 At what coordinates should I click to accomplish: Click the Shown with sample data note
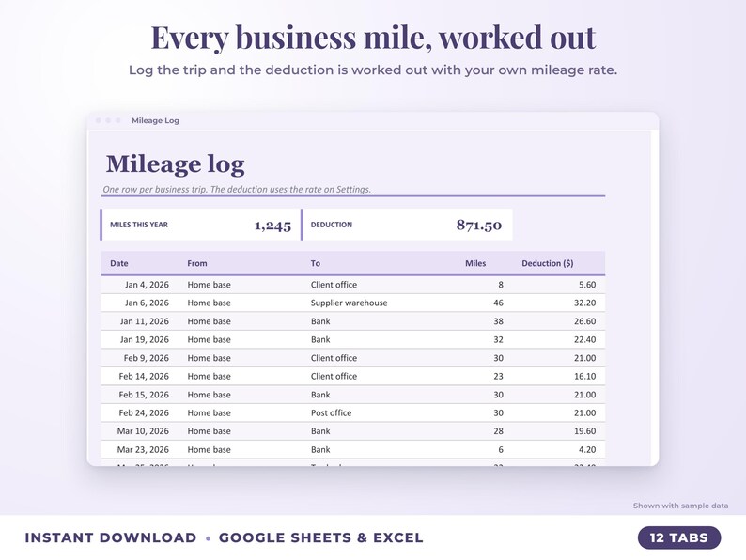point(680,506)
